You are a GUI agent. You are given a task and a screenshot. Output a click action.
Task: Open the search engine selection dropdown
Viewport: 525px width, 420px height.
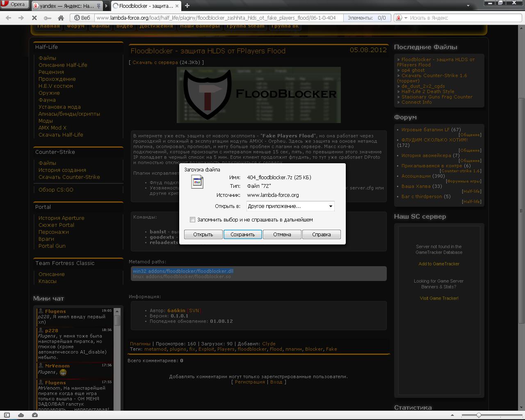pyautogui.click(x=406, y=18)
